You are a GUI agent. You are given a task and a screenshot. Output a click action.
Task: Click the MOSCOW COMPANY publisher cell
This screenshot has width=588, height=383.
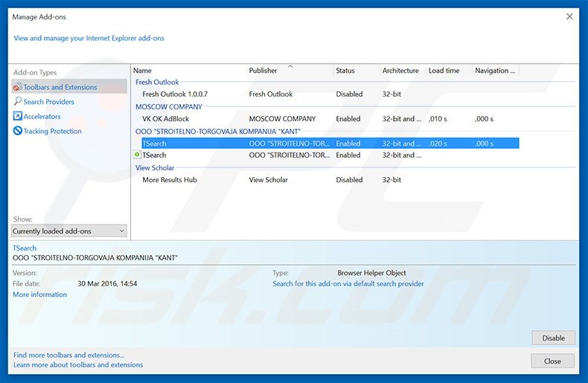[282, 119]
